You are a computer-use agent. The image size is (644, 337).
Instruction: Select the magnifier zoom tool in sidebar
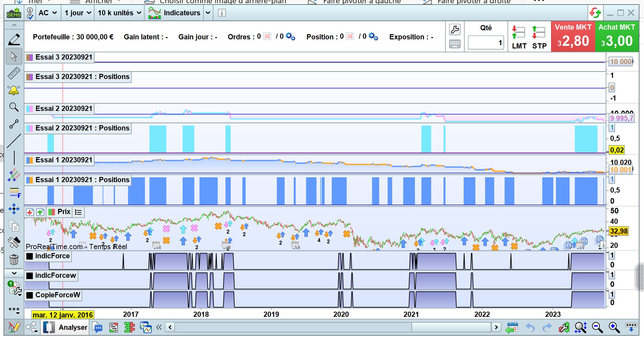14,107
